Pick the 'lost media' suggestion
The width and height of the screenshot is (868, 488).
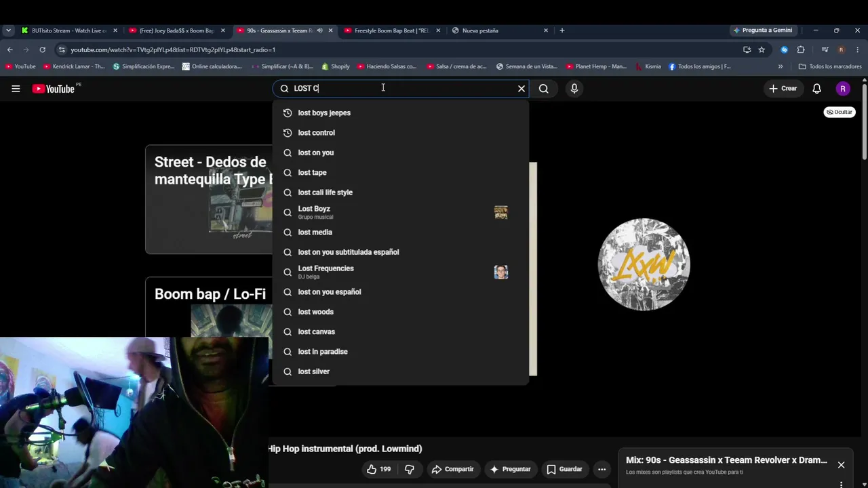400,232
